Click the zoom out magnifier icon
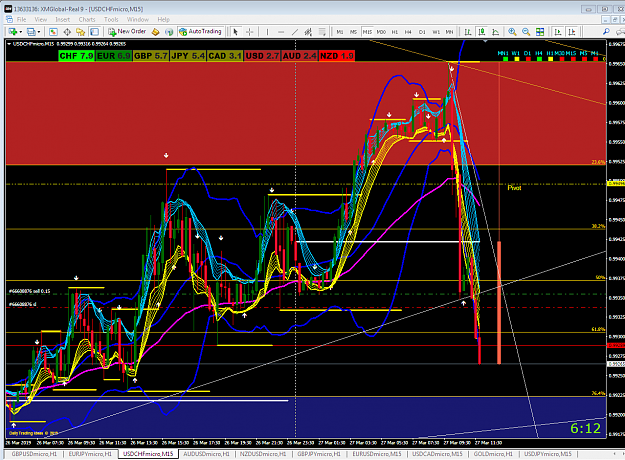Image resolution: width=625 pixels, height=460 pixels. point(526,31)
